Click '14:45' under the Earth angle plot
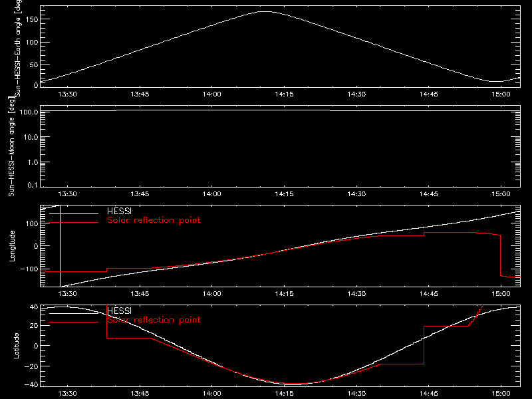Screen dimensions: 532x399 428,94
